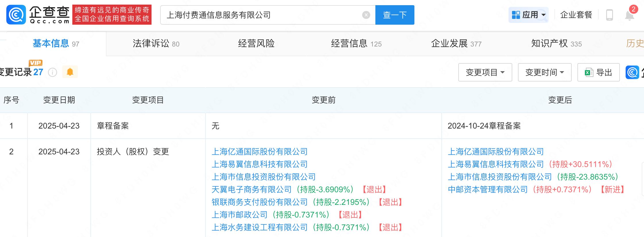The height and width of the screenshot is (237, 644).
Task: Click the 查一下 search button
Action: point(395,15)
